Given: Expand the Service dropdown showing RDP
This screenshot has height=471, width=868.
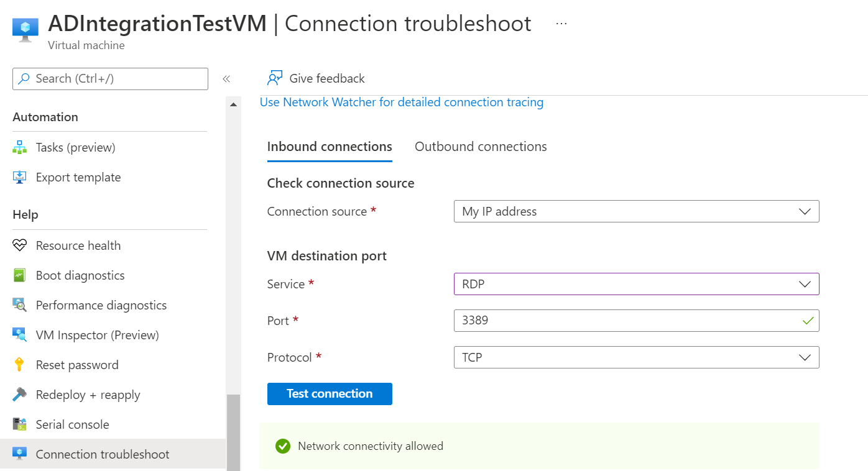Looking at the screenshot, I should (636, 284).
